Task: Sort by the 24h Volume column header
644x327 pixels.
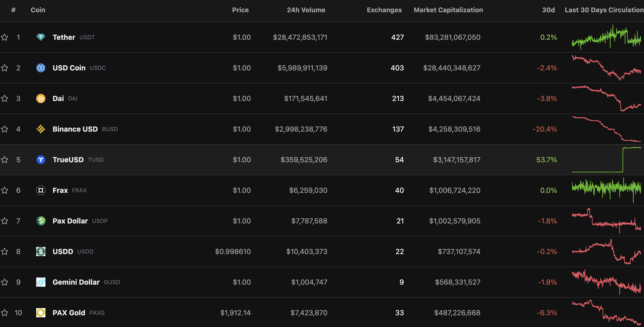Action: (x=306, y=10)
